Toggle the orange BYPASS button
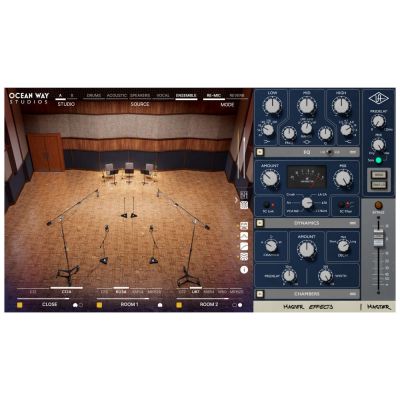The width and height of the screenshot is (400, 400). [x=378, y=205]
